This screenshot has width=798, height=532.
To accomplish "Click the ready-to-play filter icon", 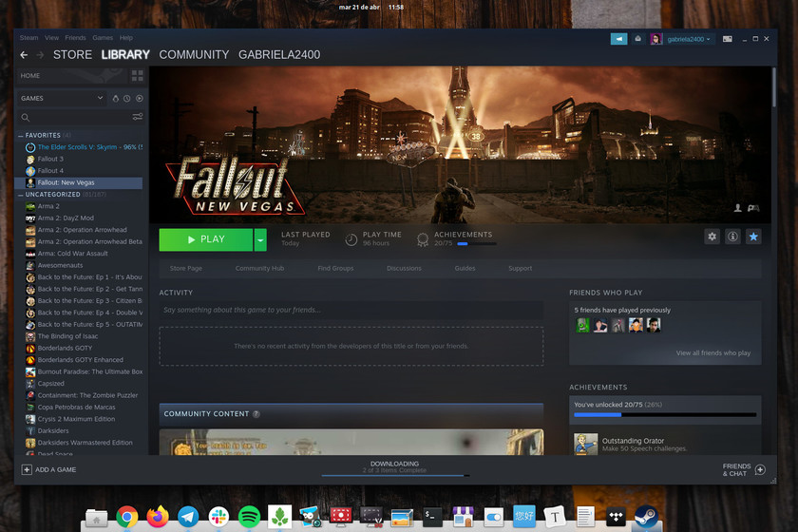I will point(139,98).
